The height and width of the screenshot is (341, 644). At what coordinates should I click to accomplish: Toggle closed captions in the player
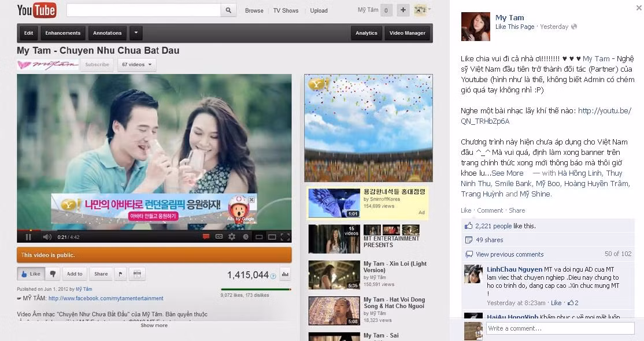click(219, 237)
